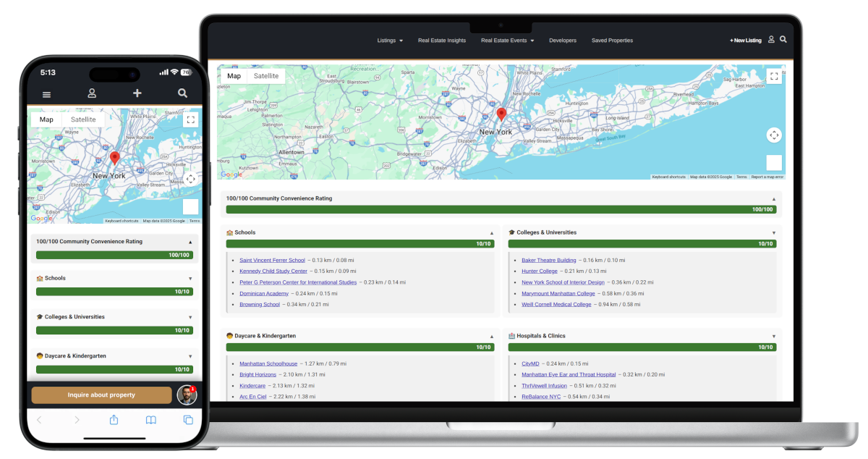The image size is (868, 459).
Task: Open the hamburger menu on the phone
Action: coord(47,94)
